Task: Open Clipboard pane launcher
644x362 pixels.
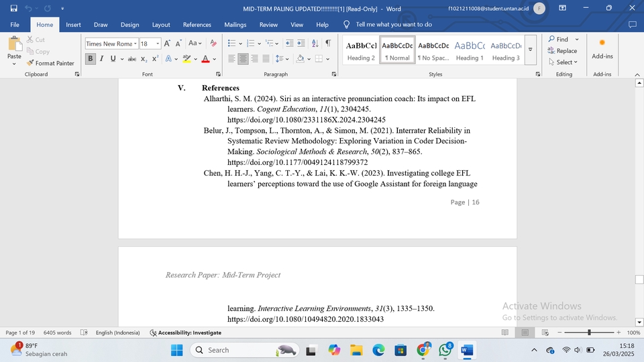Action: (x=76, y=74)
